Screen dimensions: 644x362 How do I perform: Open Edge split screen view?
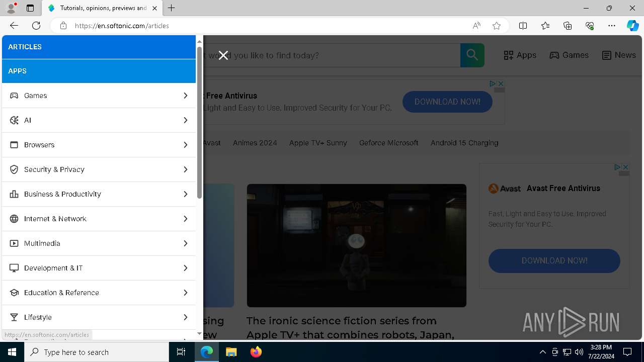click(523, 26)
